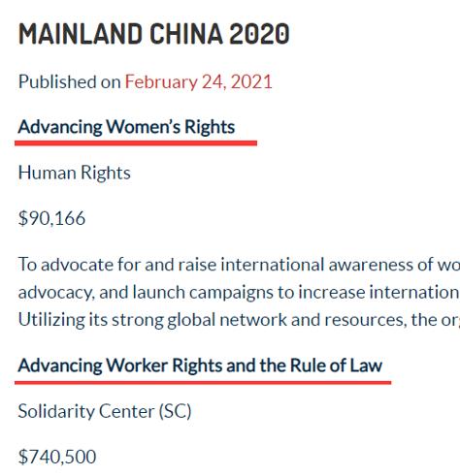
Task: Click the word 'Rights' in Women's Rights heading
Action: pyautogui.click(x=210, y=127)
